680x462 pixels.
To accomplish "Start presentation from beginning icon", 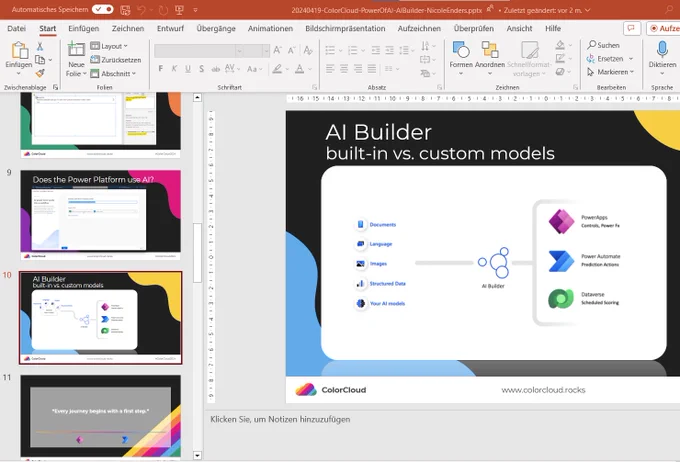I will point(179,10).
